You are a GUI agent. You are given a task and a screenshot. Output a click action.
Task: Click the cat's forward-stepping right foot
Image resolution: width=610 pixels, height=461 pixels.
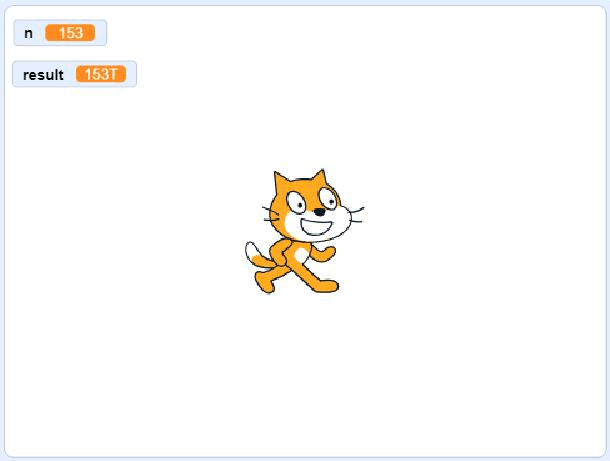(x=326, y=286)
